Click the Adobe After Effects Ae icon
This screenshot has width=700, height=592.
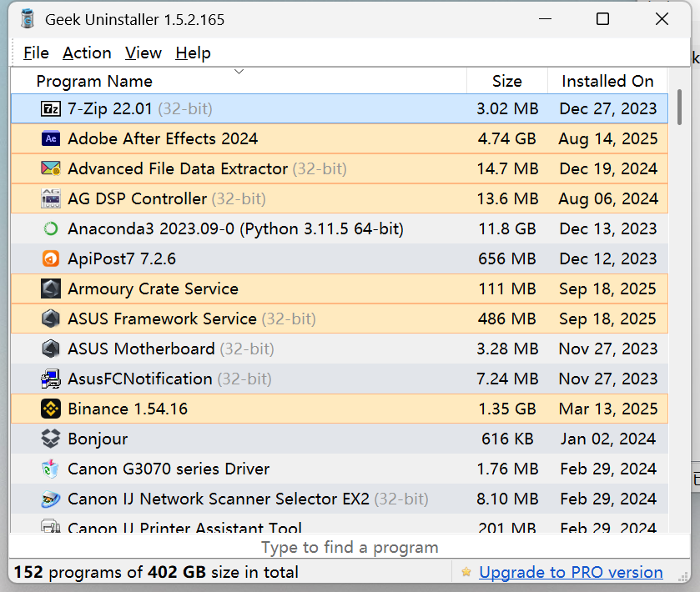click(x=50, y=138)
